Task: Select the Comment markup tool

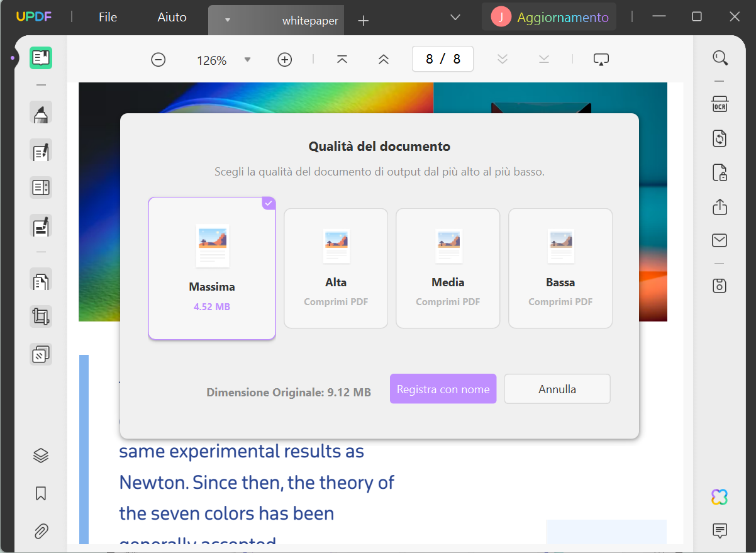Action: pos(41,112)
